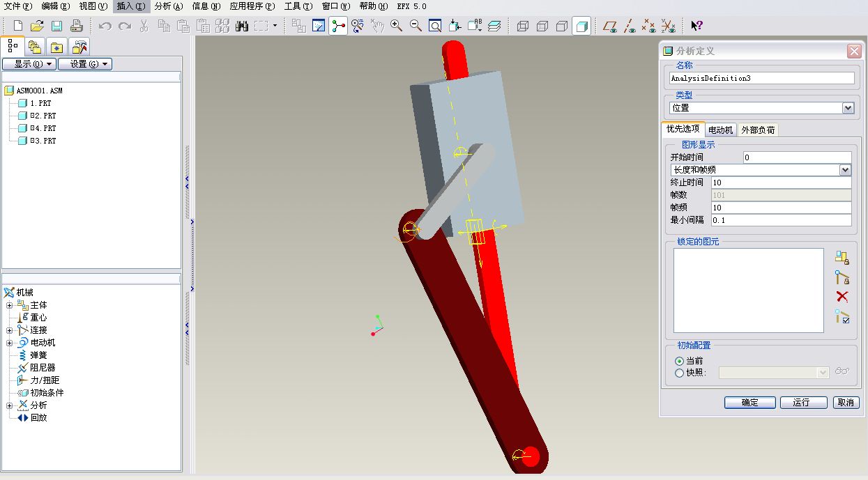Image resolution: width=868 pixels, height=480 pixels.
Task: Open the model tree tab icon
Action: (13, 47)
